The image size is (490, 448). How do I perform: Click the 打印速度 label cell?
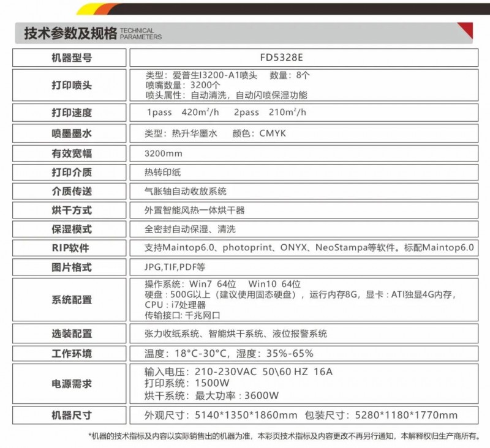point(72,113)
